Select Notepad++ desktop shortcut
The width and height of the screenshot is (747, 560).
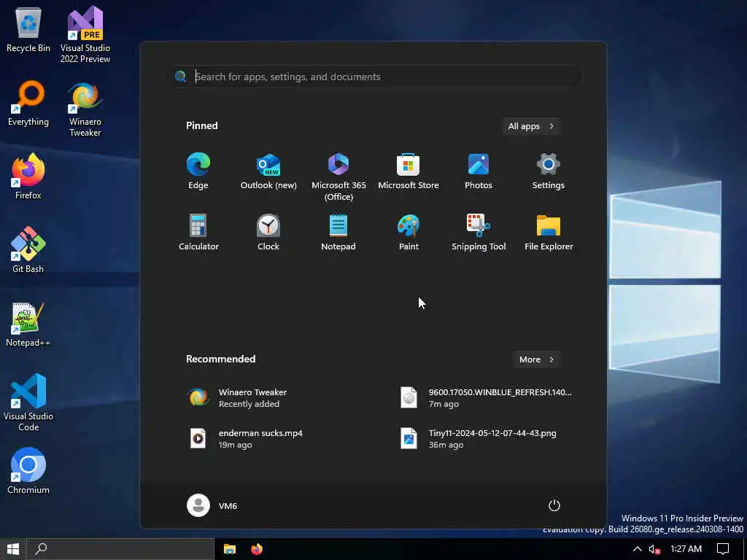28,324
